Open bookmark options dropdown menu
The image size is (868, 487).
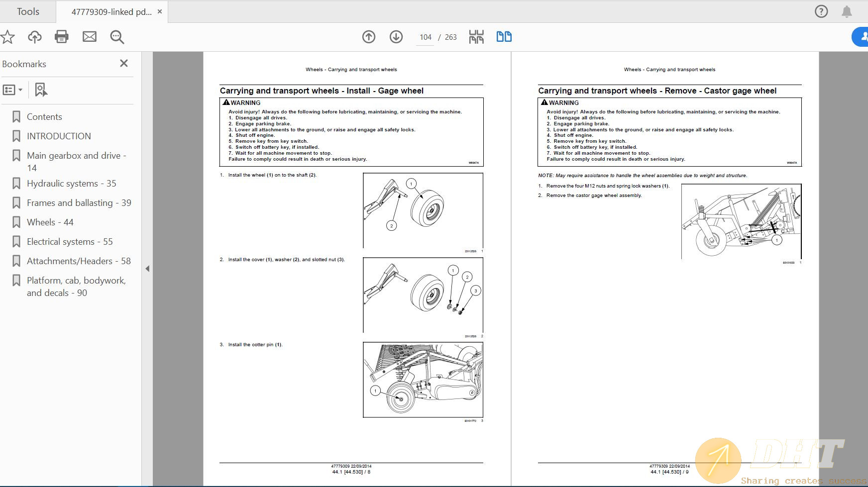pyautogui.click(x=13, y=90)
